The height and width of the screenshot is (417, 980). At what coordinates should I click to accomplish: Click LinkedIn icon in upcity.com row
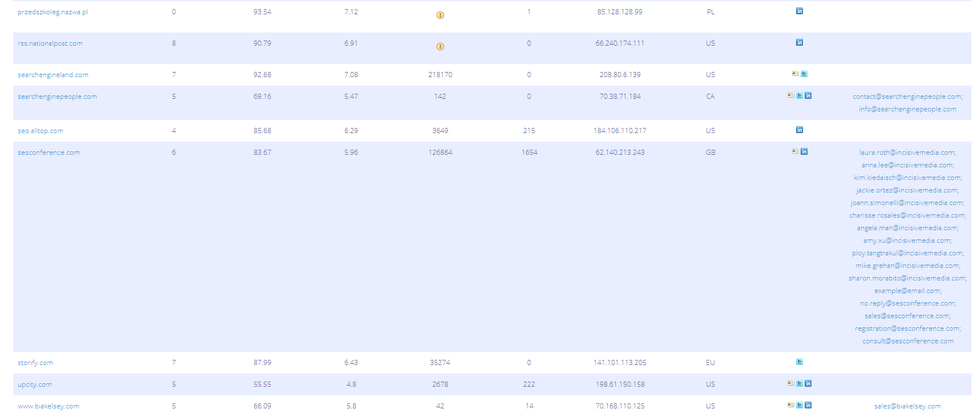click(808, 383)
